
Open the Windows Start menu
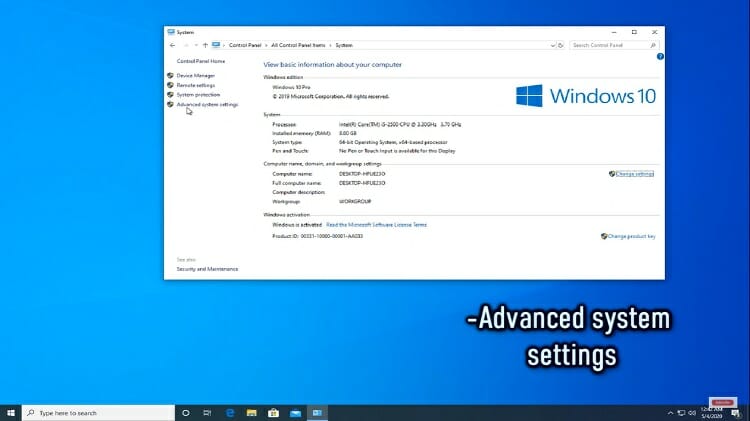click(x=11, y=412)
